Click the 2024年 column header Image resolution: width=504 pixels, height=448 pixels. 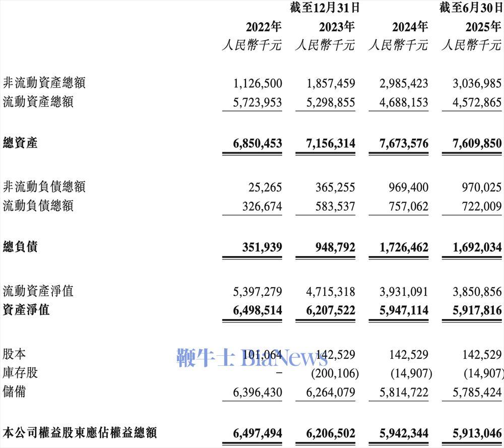[x=410, y=26]
